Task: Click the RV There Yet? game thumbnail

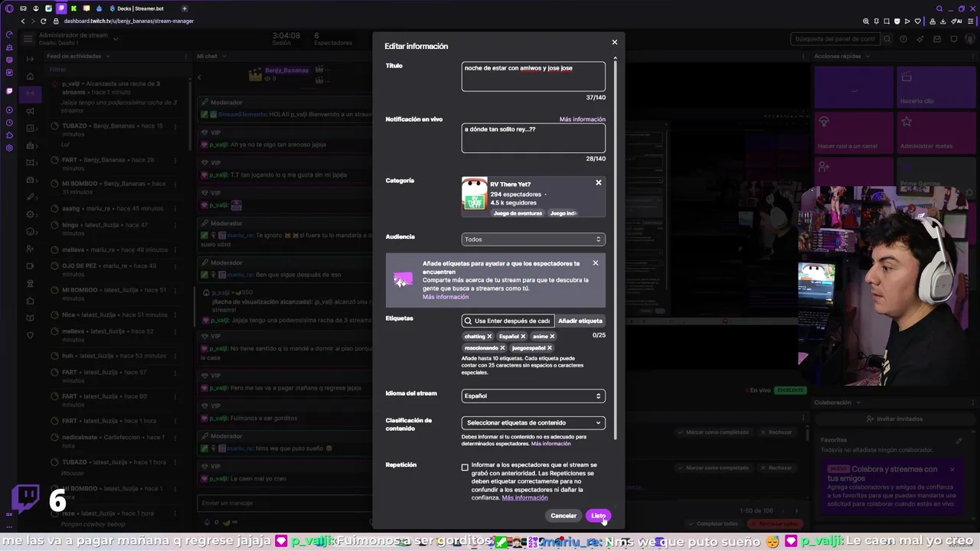Action: pyautogui.click(x=474, y=194)
